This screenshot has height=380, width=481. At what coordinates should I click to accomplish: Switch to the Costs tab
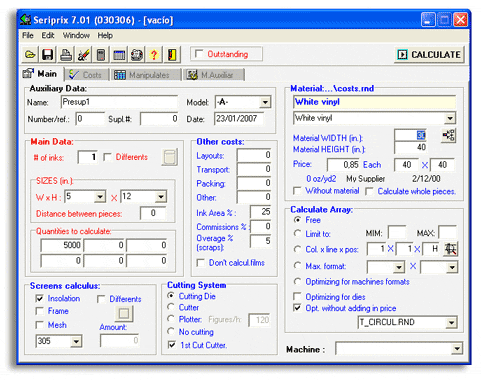click(x=87, y=75)
